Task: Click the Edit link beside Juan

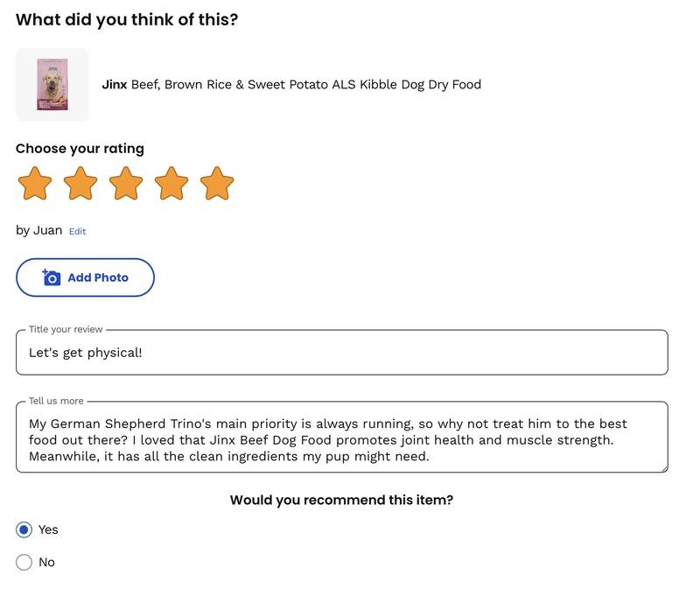Action: tap(77, 231)
